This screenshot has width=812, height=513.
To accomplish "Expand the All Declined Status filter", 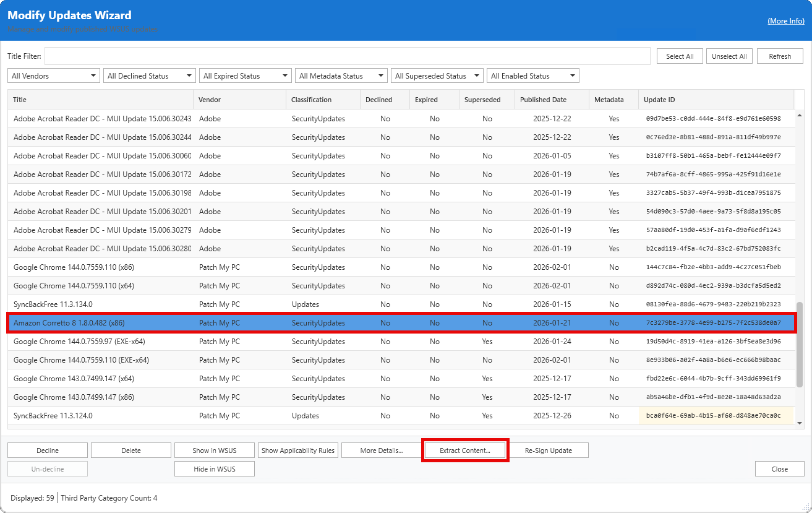I will pos(149,76).
